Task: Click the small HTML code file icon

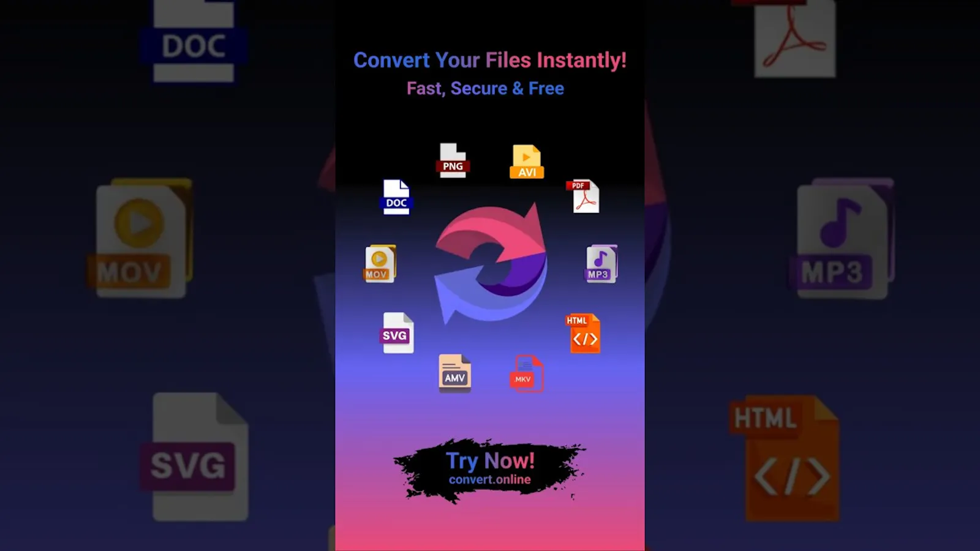Action: [583, 334]
